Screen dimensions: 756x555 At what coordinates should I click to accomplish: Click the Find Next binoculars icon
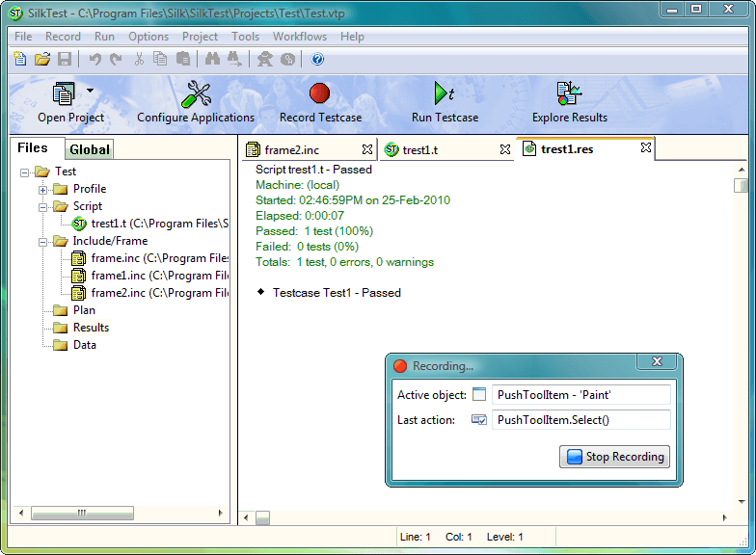[234, 59]
